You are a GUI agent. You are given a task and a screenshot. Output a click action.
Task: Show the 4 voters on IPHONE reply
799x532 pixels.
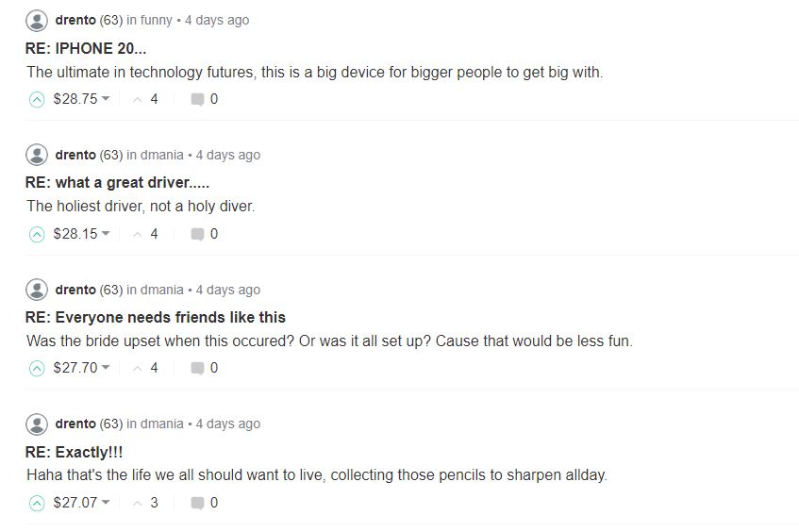(x=154, y=99)
